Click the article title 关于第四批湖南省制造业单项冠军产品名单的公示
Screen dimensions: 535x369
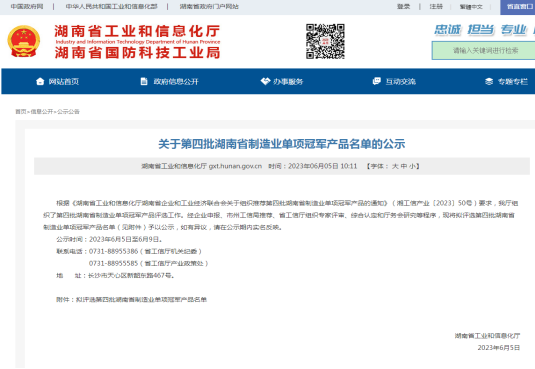click(282, 144)
